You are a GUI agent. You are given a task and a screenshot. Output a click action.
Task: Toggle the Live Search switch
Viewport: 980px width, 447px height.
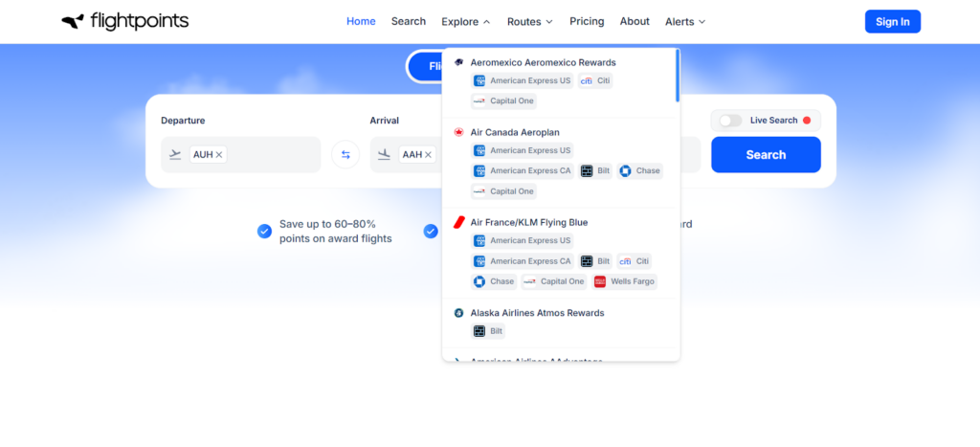pos(730,120)
